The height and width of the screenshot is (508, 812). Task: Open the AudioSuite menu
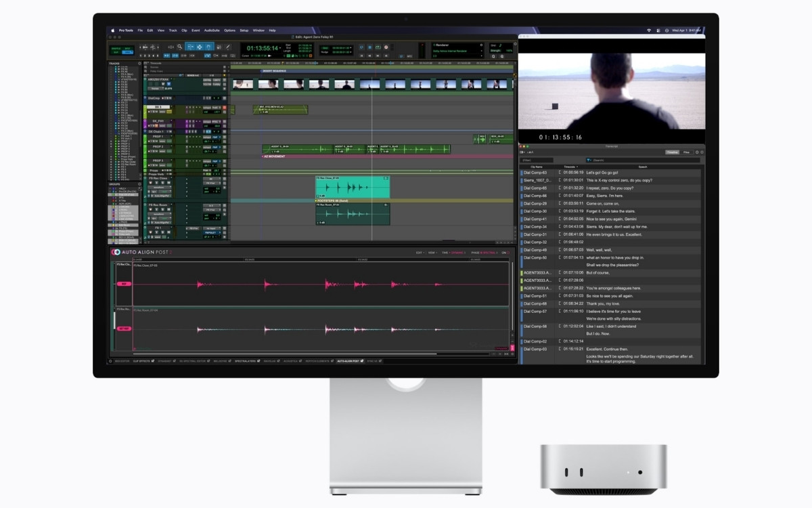click(212, 30)
